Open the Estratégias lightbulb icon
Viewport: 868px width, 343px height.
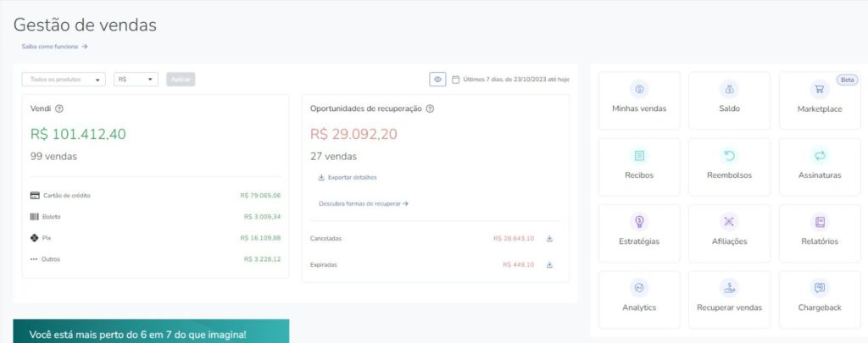click(x=639, y=222)
